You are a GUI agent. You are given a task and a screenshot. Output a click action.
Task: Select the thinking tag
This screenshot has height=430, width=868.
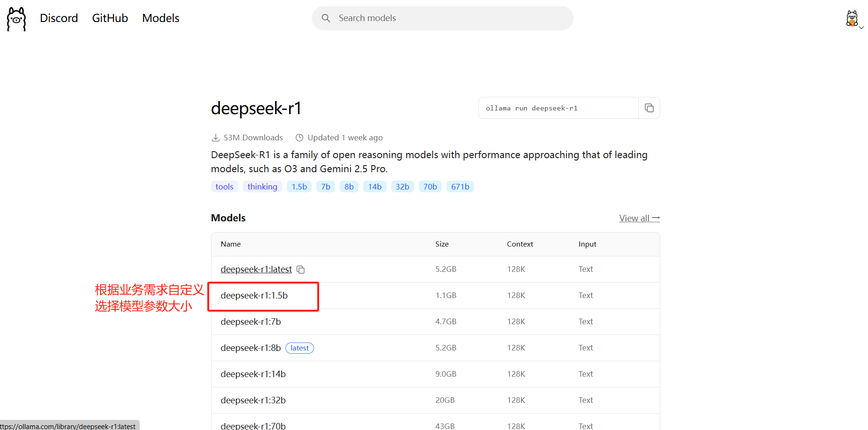pos(263,187)
